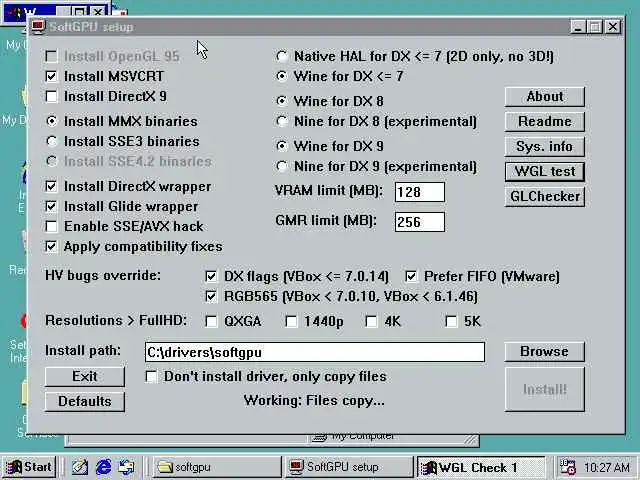Viewport: 640px width, 480px height.
Task: Choose Nine for DX 8 experimental radio
Action: click(x=282, y=121)
